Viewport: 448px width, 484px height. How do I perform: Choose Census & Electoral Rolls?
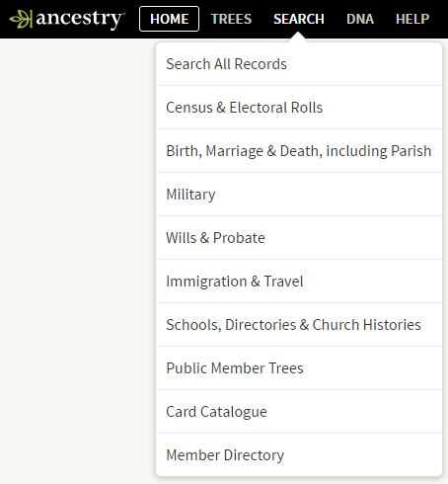tap(299, 108)
